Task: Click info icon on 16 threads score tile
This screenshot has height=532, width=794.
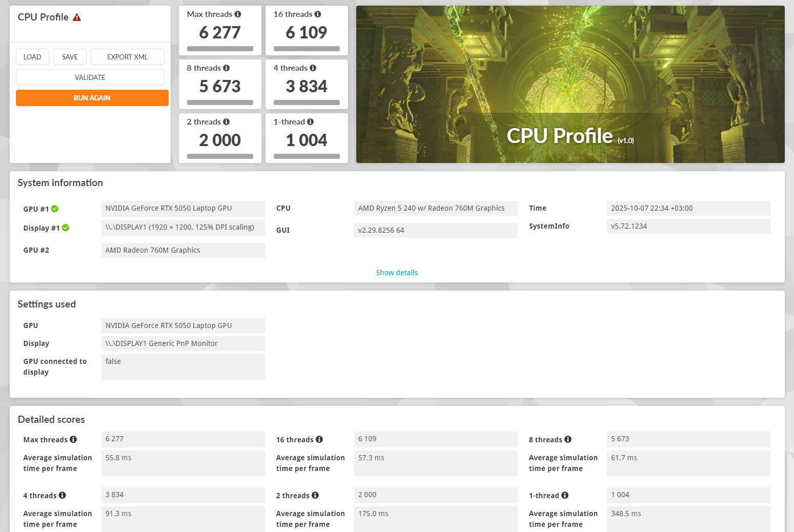Action: click(318, 14)
